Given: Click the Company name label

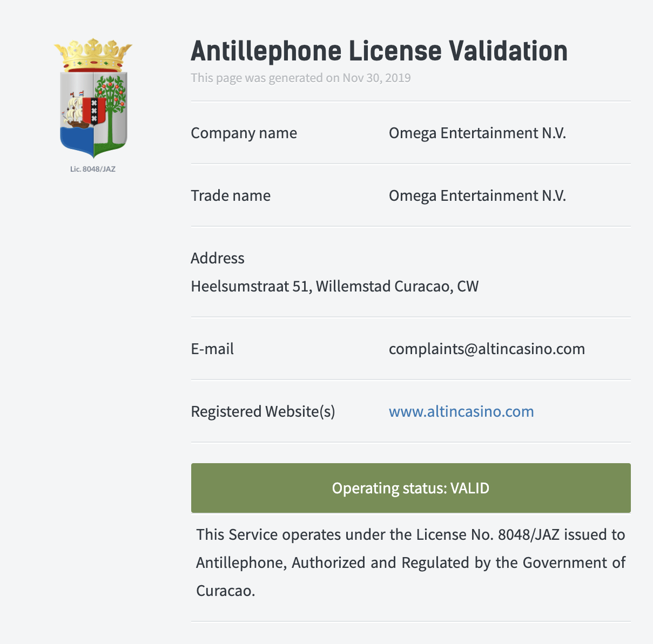Looking at the screenshot, I should (244, 133).
